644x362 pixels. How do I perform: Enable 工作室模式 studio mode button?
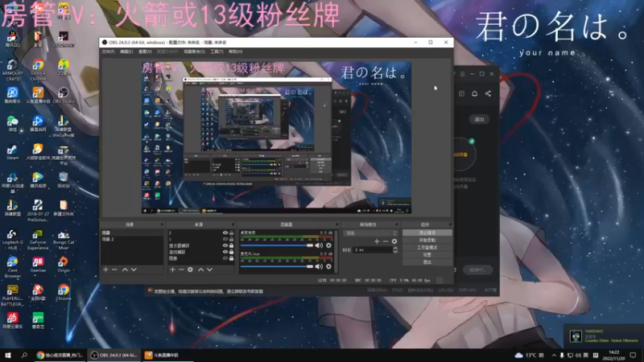(427, 248)
